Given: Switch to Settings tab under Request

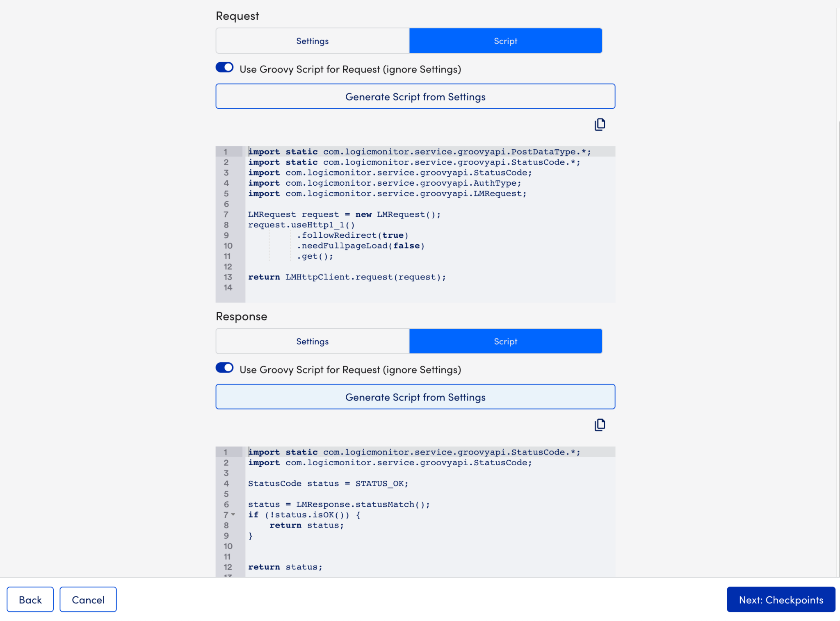Looking at the screenshot, I should pyautogui.click(x=312, y=41).
